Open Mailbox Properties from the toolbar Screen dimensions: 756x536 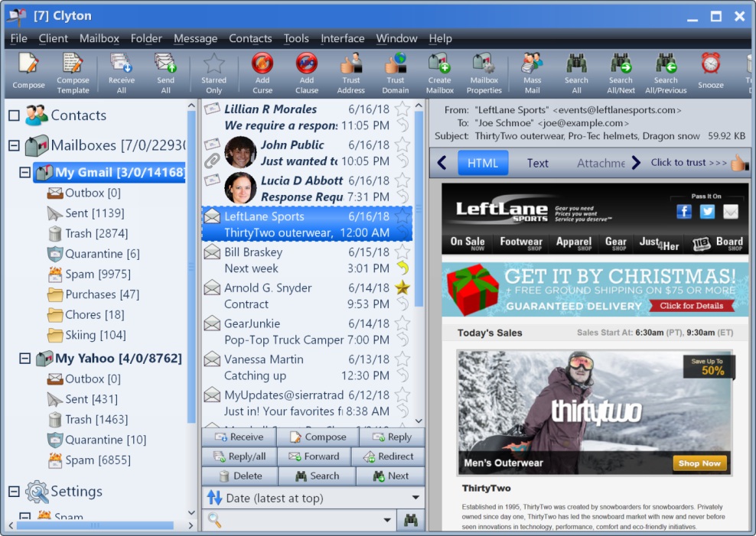point(484,73)
